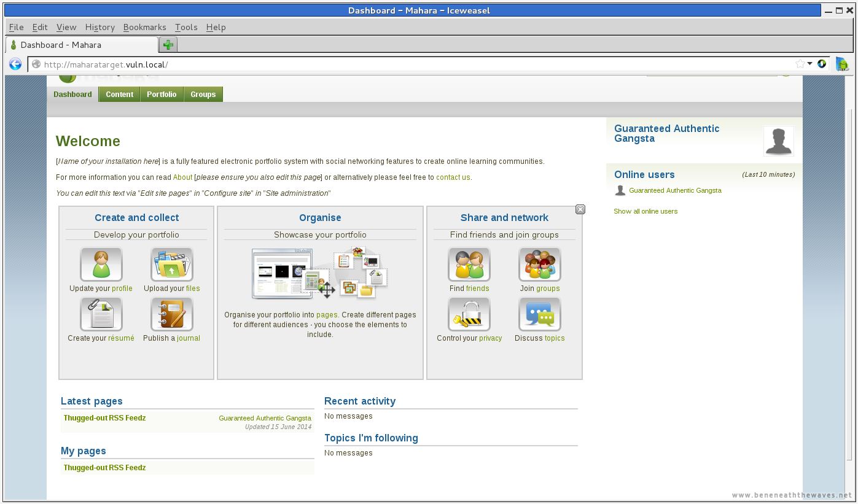Open the File menu
This screenshot has height=504, width=858.
(17, 27)
